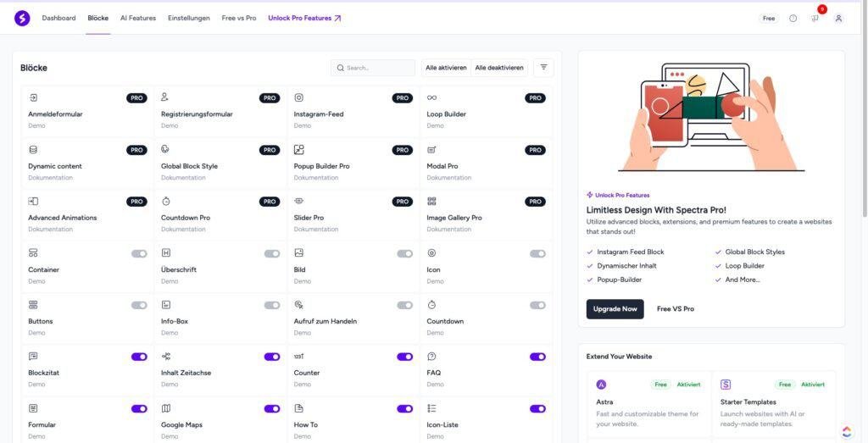Screen dimensions: 868x443
Task: Click the ClickUp icon at bottom right
Action: [847, 431]
